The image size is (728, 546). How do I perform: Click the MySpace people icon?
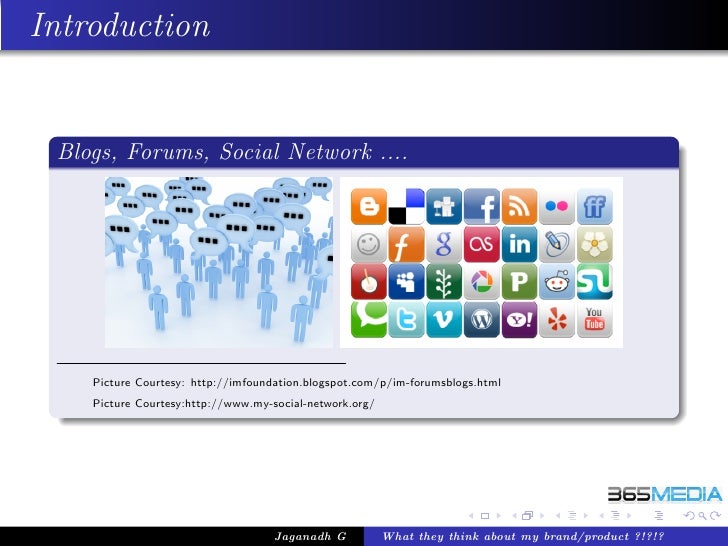(406, 282)
